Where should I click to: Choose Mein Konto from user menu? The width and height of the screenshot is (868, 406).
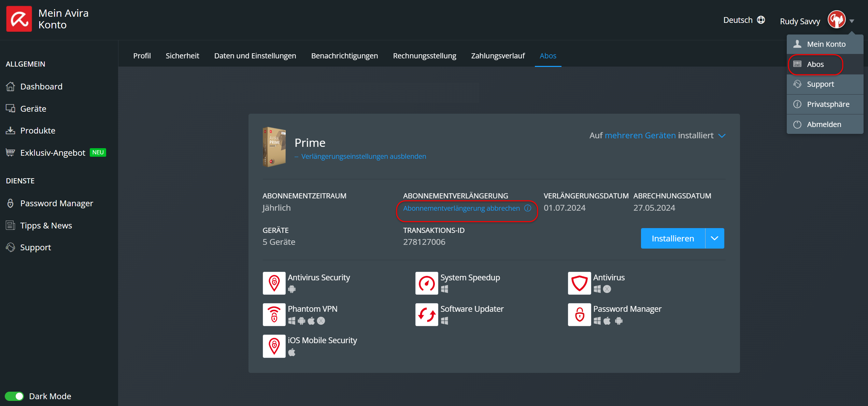pyautogui.click(x=825, y=44)
